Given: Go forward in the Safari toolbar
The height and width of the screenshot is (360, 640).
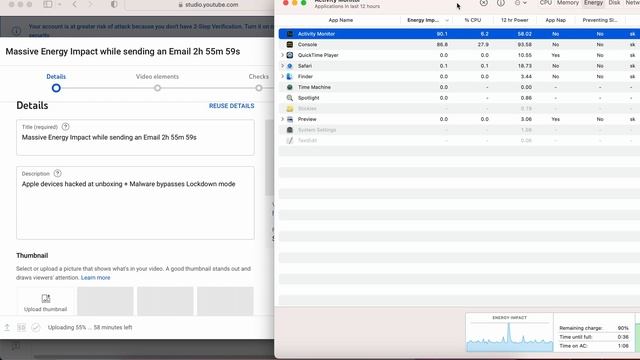Looking at the screenshot, I should pos(91,4).
